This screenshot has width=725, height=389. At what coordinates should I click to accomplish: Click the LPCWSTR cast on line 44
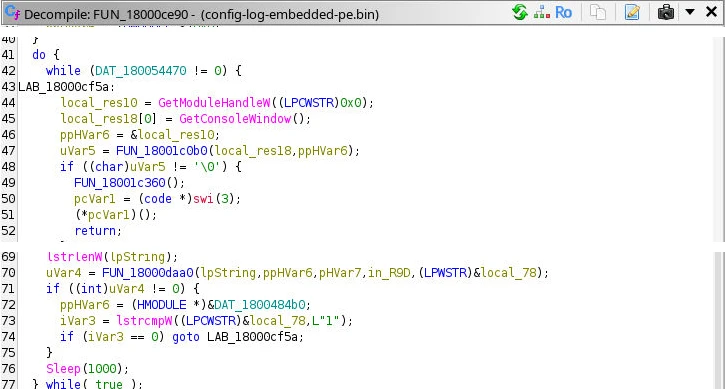[309, 103]
